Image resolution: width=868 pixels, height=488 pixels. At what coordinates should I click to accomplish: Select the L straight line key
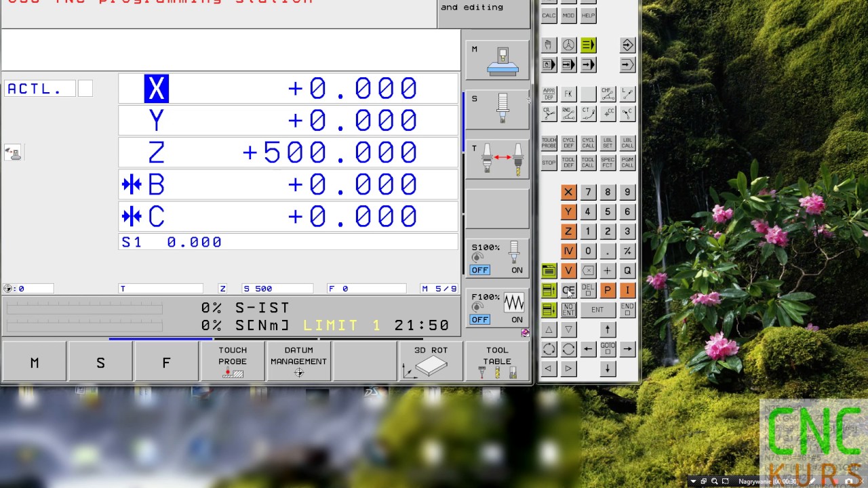click(628, 94)
